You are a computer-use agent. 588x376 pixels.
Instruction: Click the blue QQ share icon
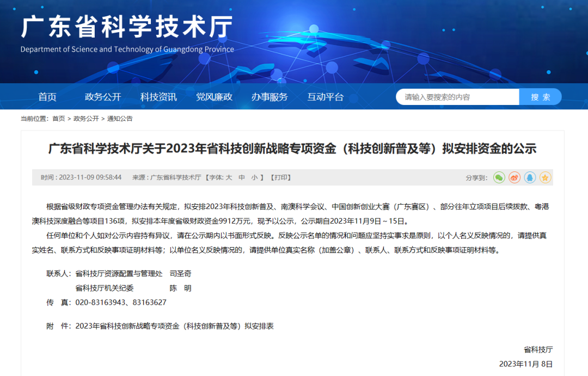(530, 177)
